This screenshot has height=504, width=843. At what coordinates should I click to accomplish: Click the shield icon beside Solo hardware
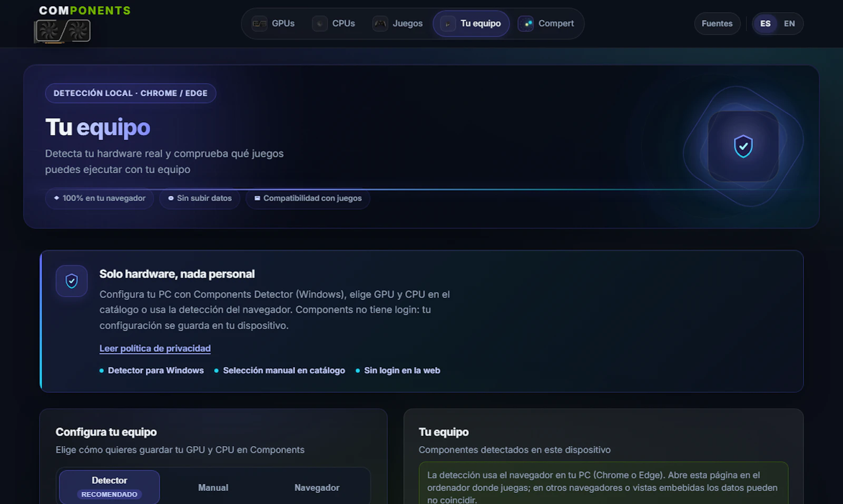[x=72, y=281]
